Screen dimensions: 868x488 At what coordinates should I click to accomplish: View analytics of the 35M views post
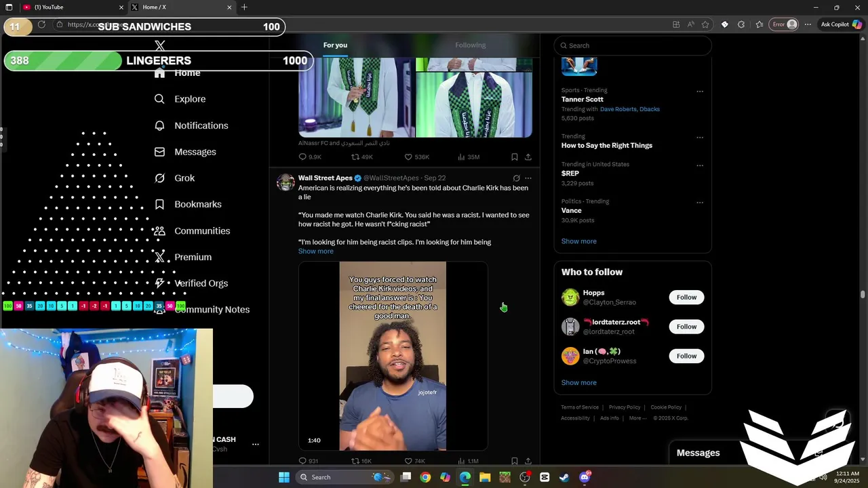pos(469,157)
